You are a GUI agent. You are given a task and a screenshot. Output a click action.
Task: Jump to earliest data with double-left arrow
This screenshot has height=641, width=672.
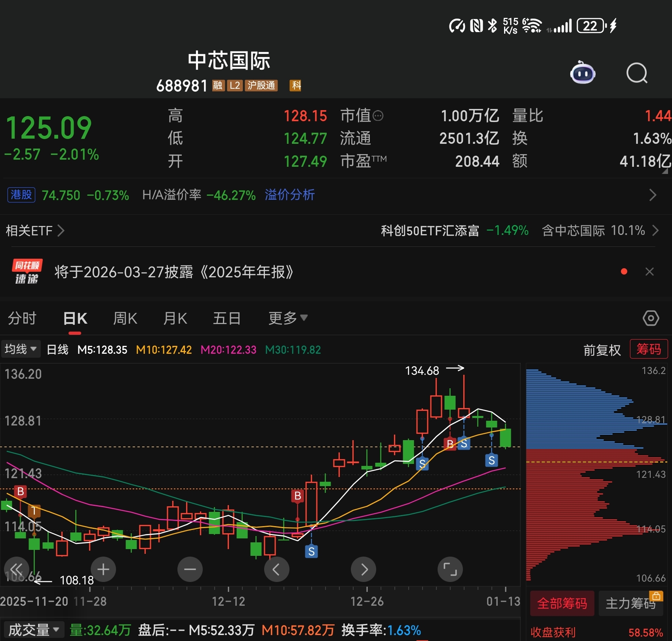[16, 570]
